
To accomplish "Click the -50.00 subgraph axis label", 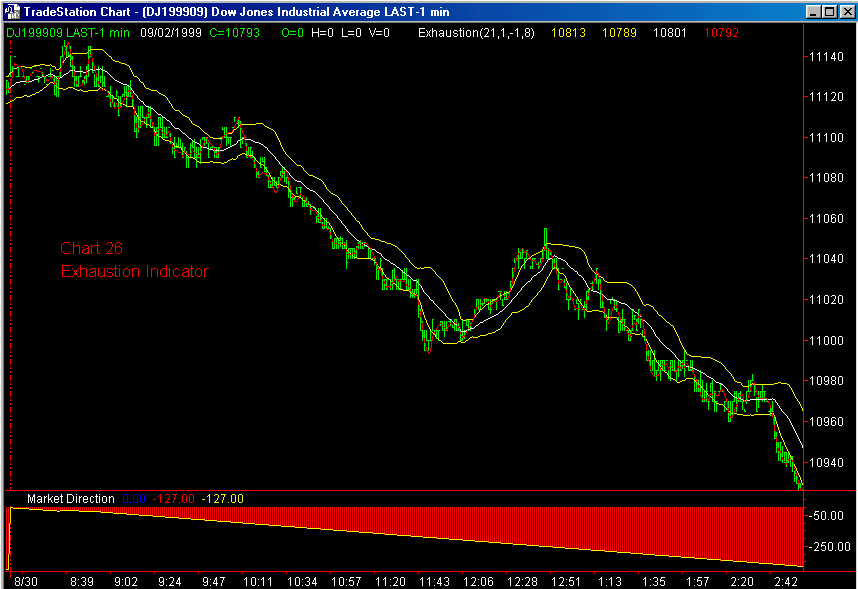I will click(826, 516).
